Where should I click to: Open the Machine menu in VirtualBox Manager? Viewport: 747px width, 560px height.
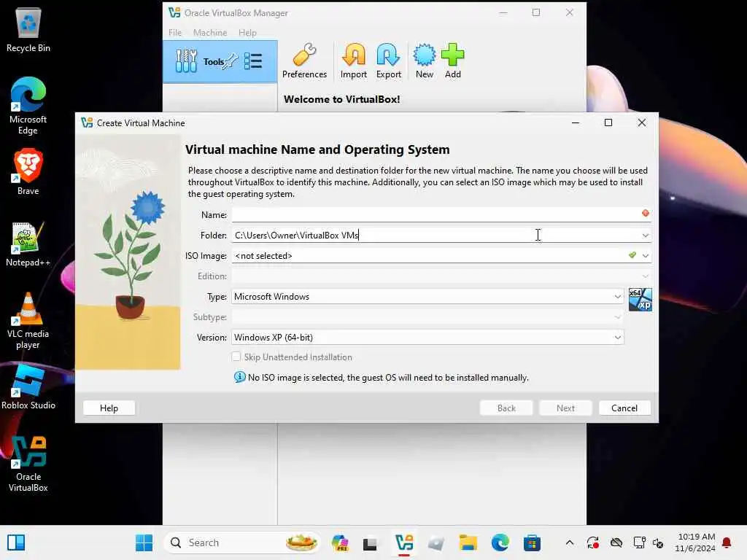click(210, 32)
